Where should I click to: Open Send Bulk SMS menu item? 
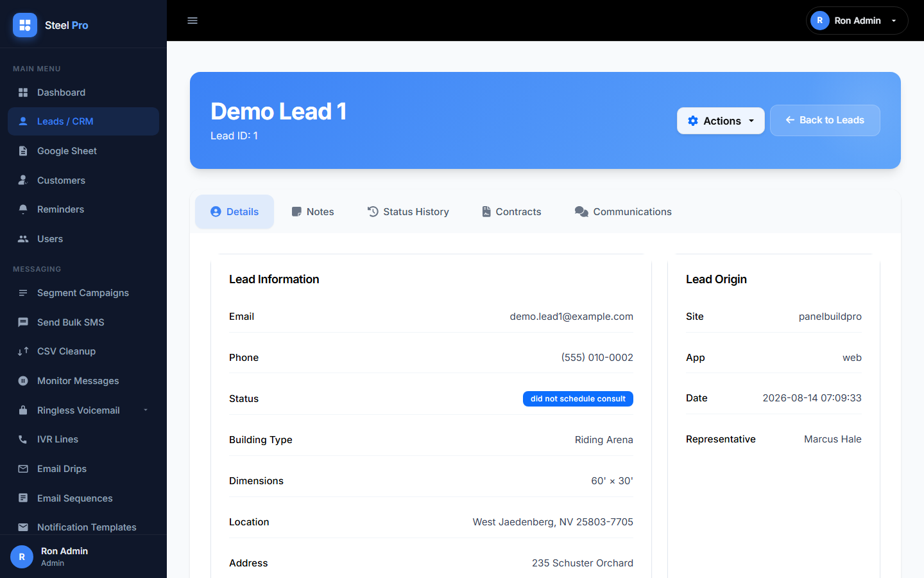point(83,322)
